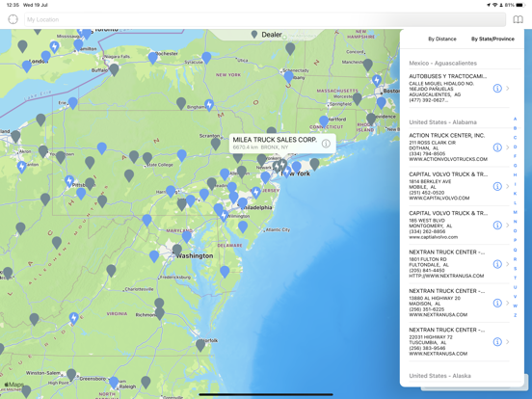Viewport: 532px width, 399px height.
Task: Open info for Capital Volvo Truck Montgomery, AL
Action: coord(497,226)
